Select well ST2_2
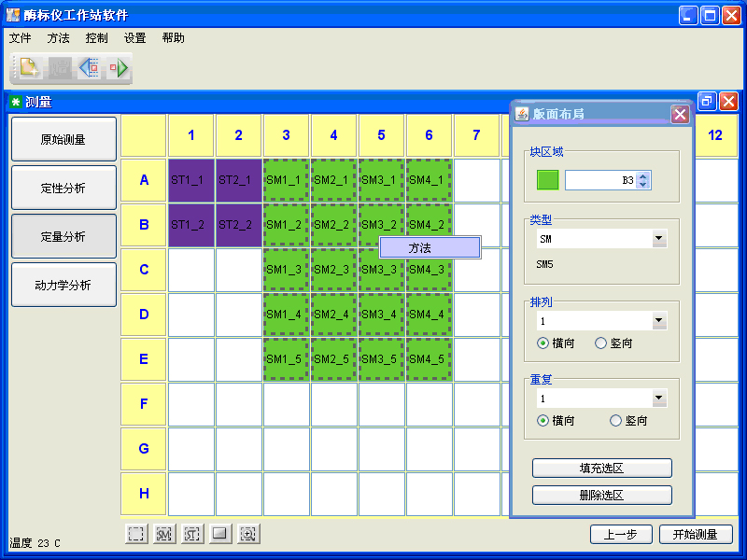This screenshot has width=747, height=560. (239, 225)
